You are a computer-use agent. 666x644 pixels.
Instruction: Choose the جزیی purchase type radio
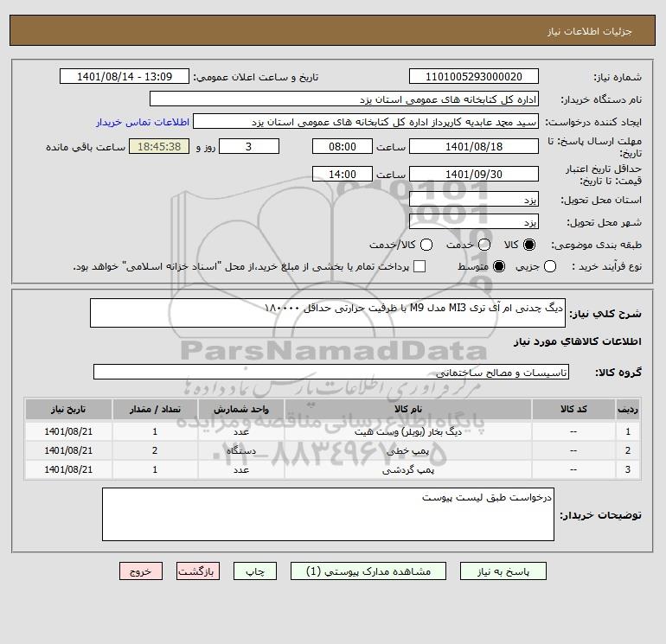coord(549,266)
